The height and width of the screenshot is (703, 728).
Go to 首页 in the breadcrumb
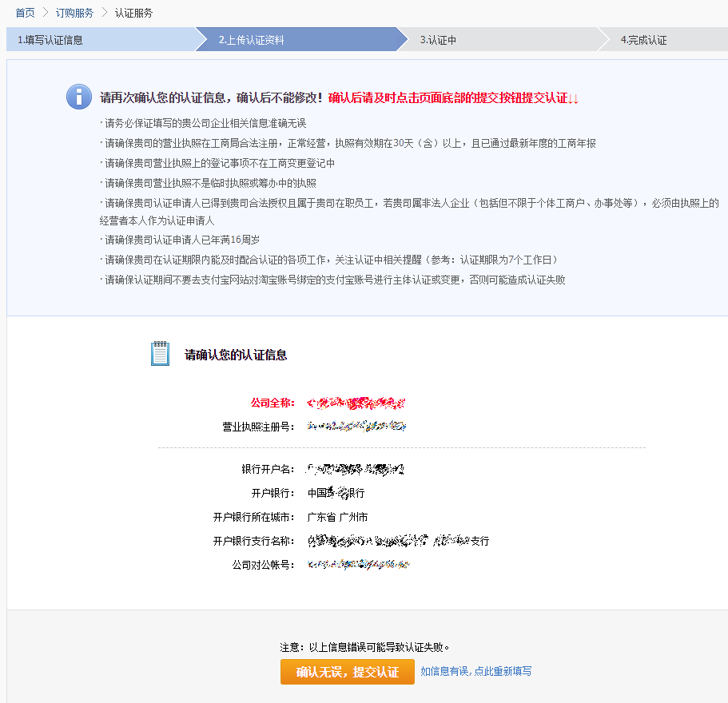coord(25,13)
